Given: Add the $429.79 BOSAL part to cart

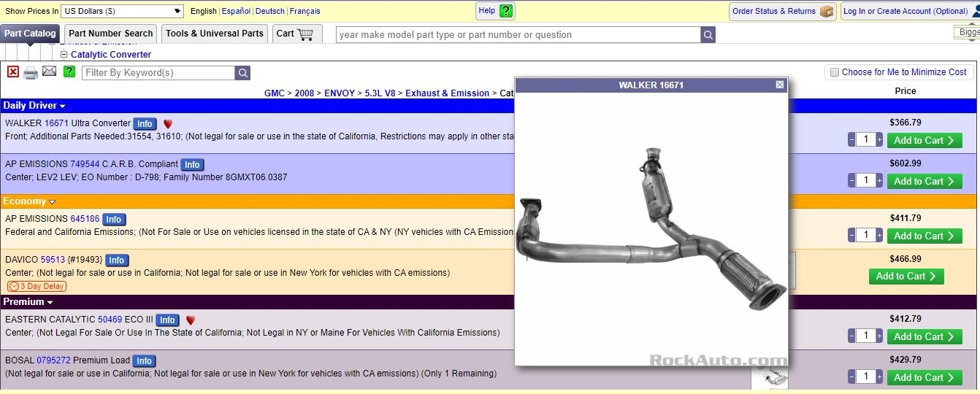Looking at the screenshot, I should coord(925,378).
